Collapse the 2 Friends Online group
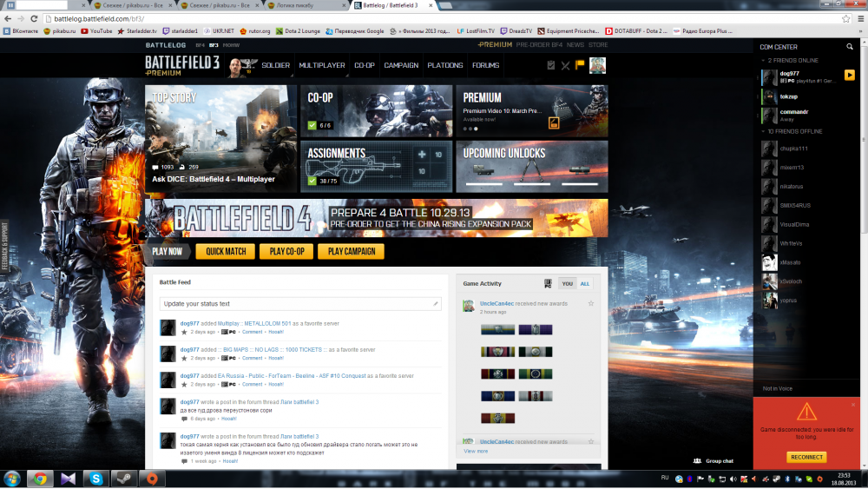Image resolution: width=868 pixels, height=489 pixels. pos(763,60)
